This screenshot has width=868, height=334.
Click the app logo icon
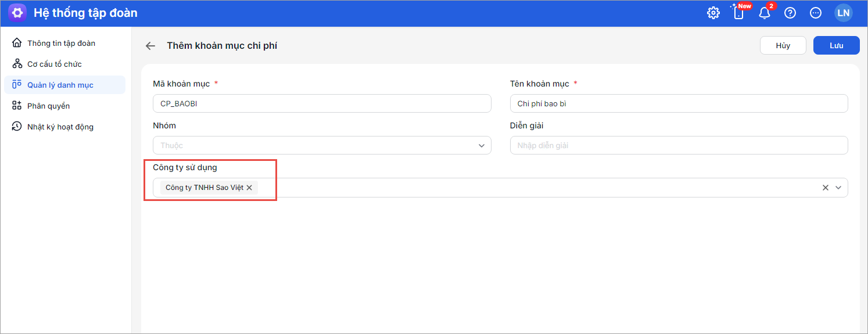coord(17,13)
